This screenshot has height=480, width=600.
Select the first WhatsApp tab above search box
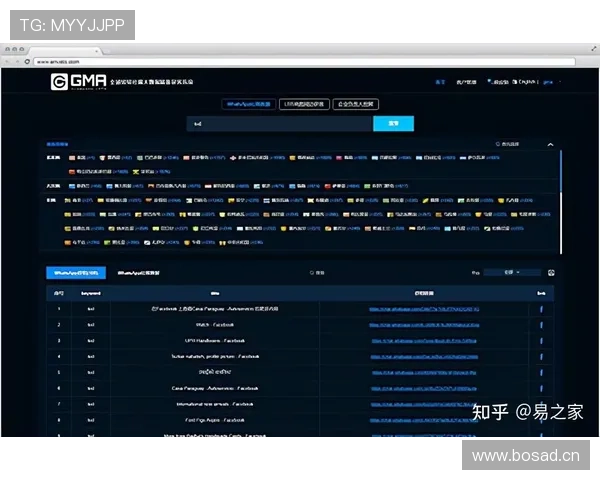point(248,103)
